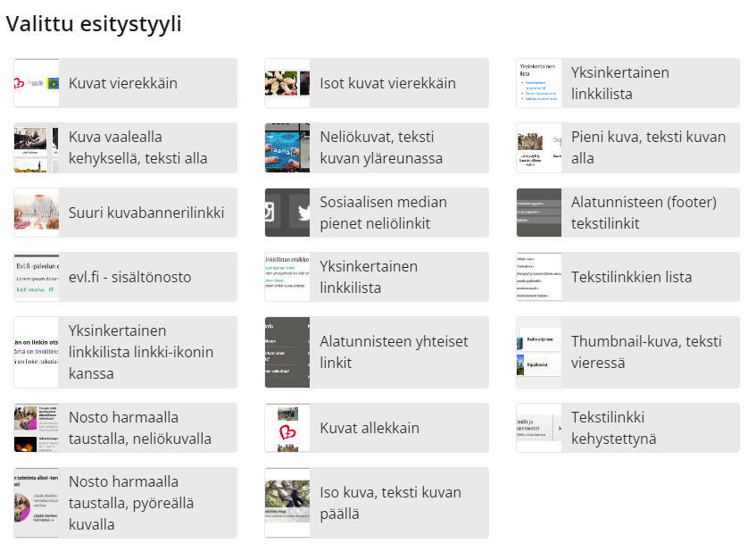Viewport: 756px width, 552px height.
Task: Click the 'Valittu esitystyyli' heading
Action: pyautogui.click(x=94, y=23)
